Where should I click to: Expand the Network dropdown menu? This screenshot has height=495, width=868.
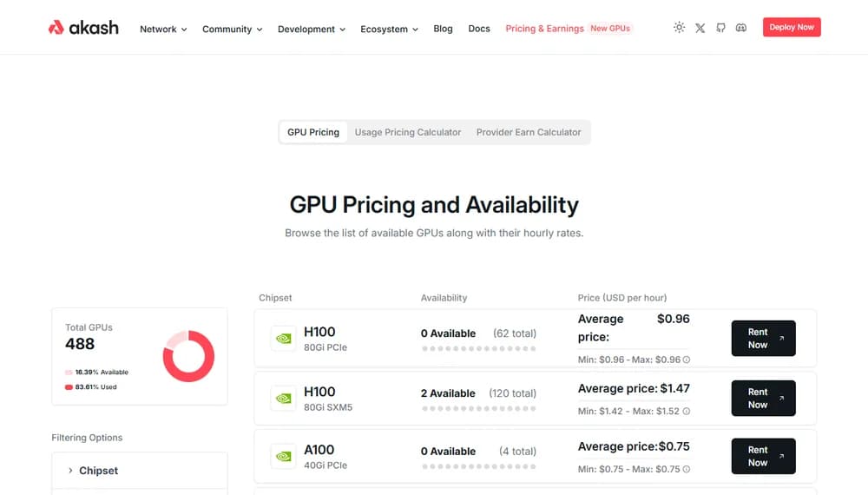tap(163, 29)
